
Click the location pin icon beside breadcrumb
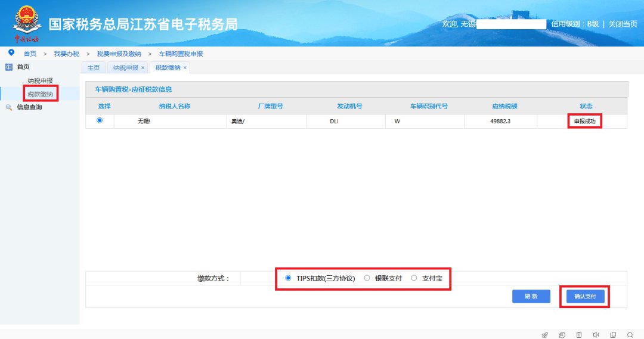(11, 53)
